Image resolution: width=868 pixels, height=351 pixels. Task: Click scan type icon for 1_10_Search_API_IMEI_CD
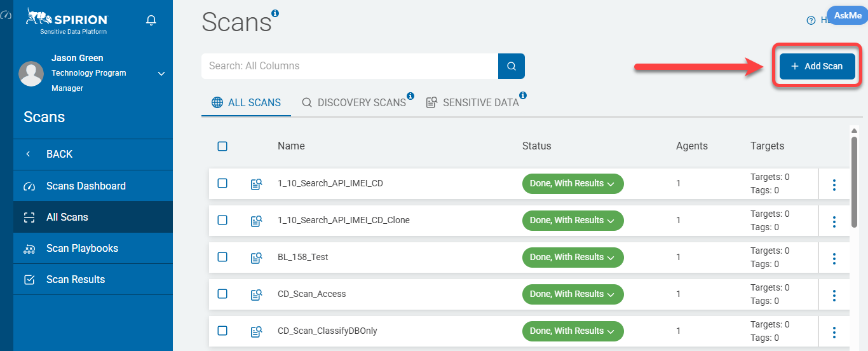(x=256, y=184)
